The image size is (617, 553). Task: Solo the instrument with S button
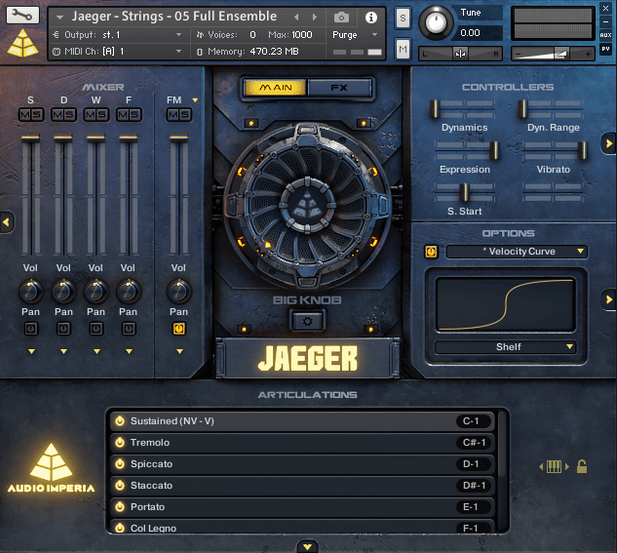click(403, 18)
